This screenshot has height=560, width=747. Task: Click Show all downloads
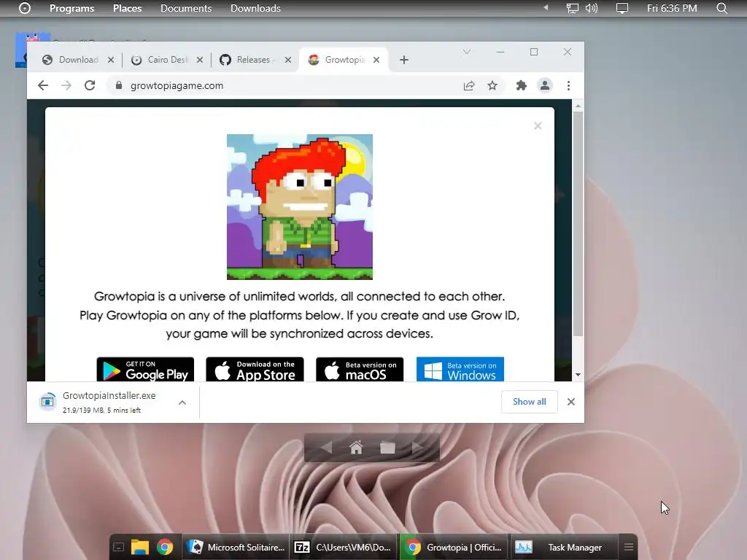(x=530, y=402)
